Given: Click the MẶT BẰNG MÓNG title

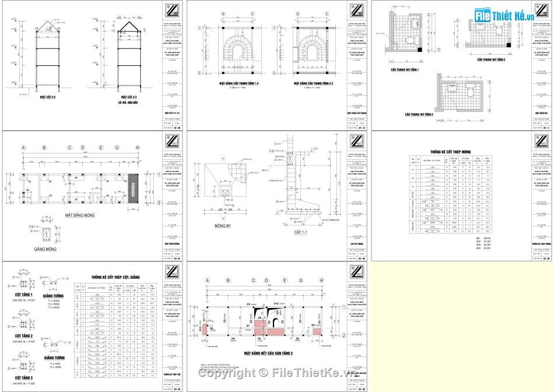Looking at the screenshot, I should click(x=80, y=215).
